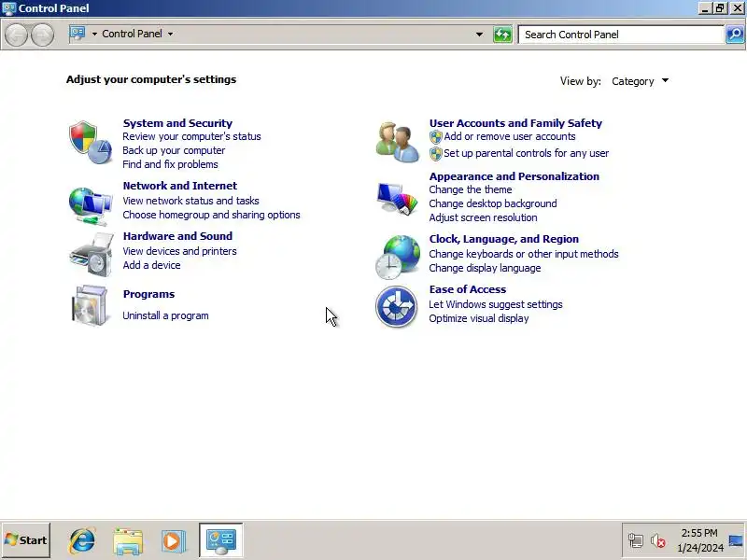Open the Appearance and Personalization monitor icon
This screenshot has width=747, height=560.
click(398, 199)
